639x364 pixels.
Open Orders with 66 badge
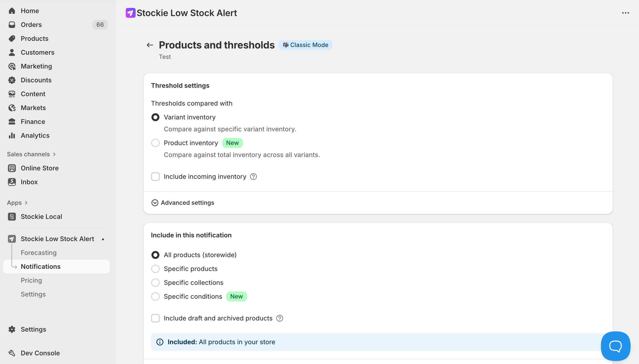[x=31, y=25]
